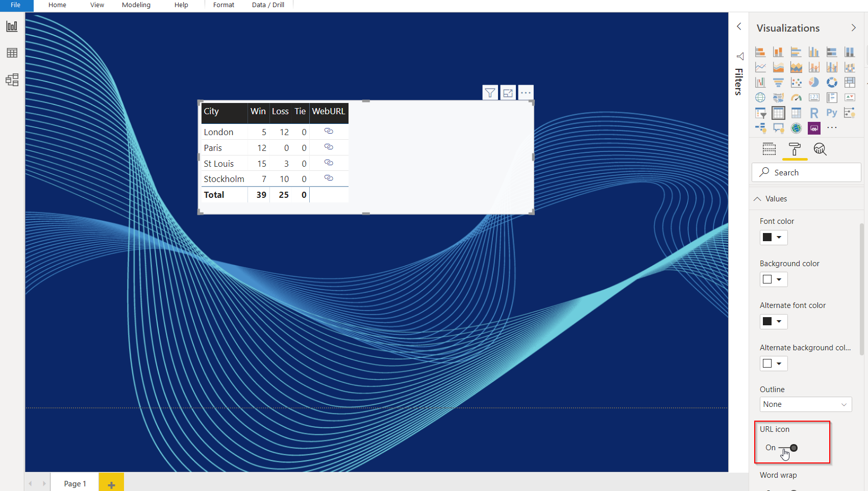Switch to Data view in left sidebar

(x=12, y=53)
